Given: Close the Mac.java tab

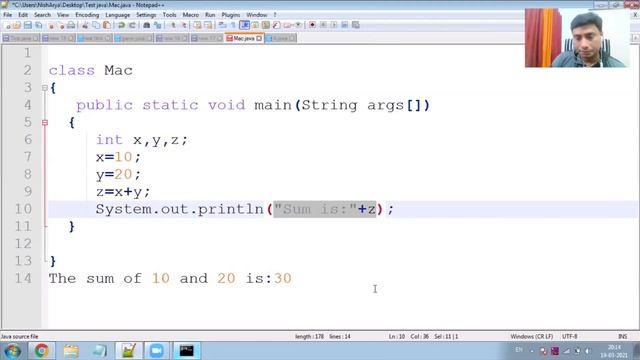Looking at the screenshot, I should (259, 38).
